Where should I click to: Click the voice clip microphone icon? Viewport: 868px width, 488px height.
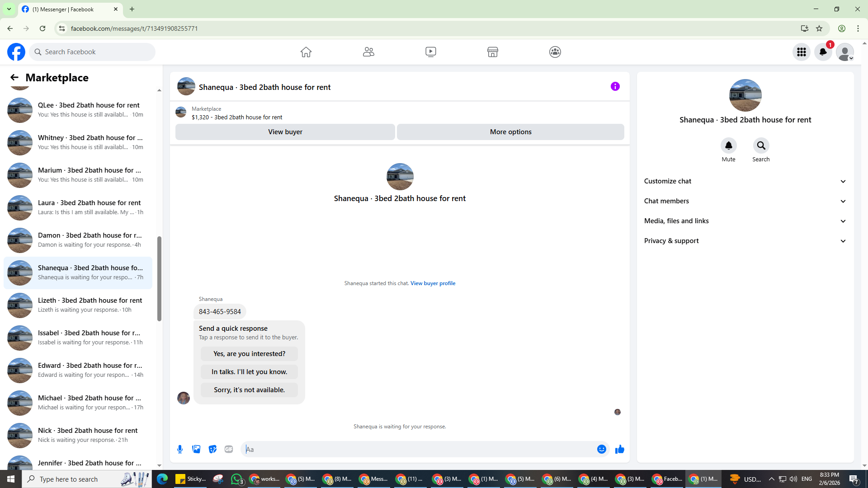point(180,449)
